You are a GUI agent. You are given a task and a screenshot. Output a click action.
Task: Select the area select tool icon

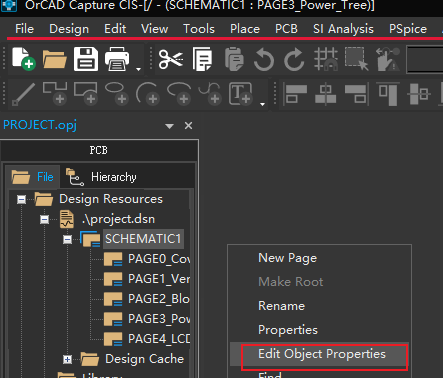[357, 59]
